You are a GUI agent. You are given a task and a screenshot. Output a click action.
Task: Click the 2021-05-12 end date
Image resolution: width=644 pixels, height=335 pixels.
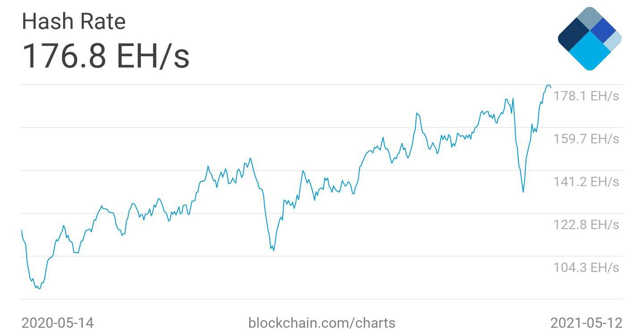[x=586, y=322]
